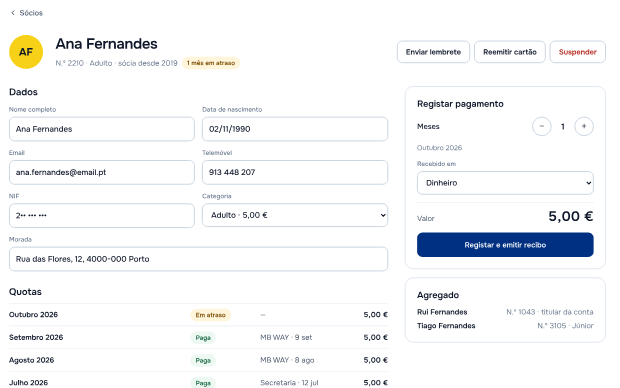Click Reemitir cartão button
This screenshot has width=620, height=388.
pos(510,52)
